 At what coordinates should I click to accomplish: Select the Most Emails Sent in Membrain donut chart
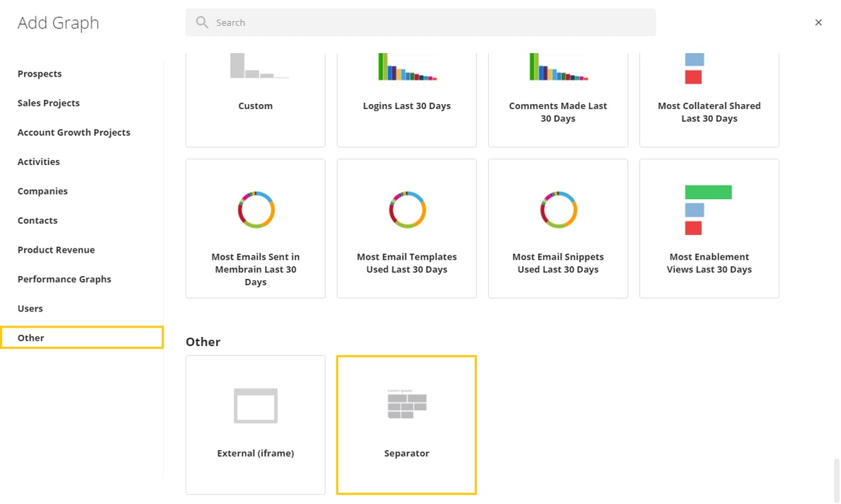(x=255, y=227)
